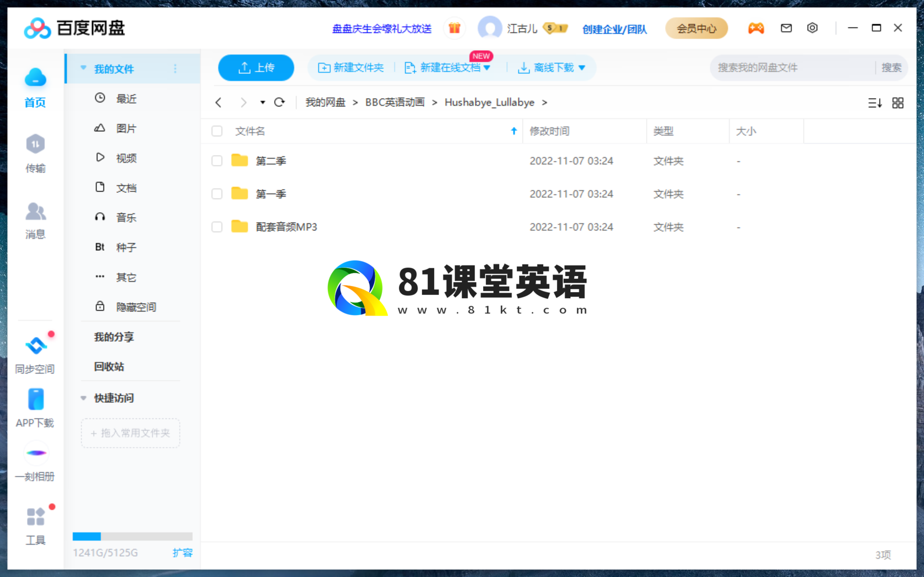Click the user avatar icon

(490, 28)
